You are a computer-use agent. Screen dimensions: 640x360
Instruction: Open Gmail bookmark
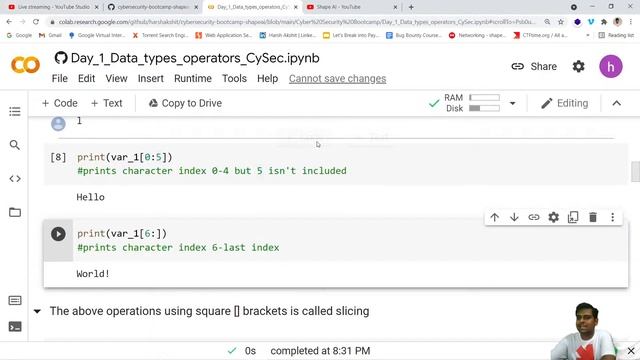(50, 36)
